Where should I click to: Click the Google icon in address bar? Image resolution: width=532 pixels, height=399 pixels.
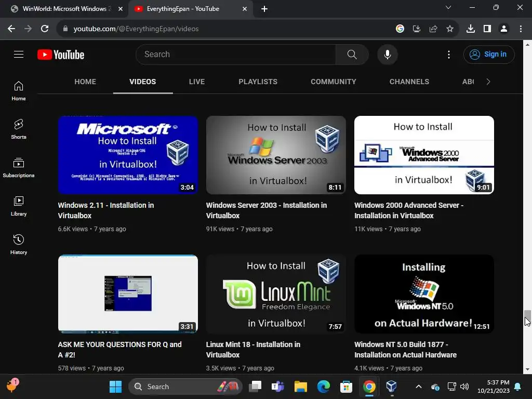pos(400,29)
